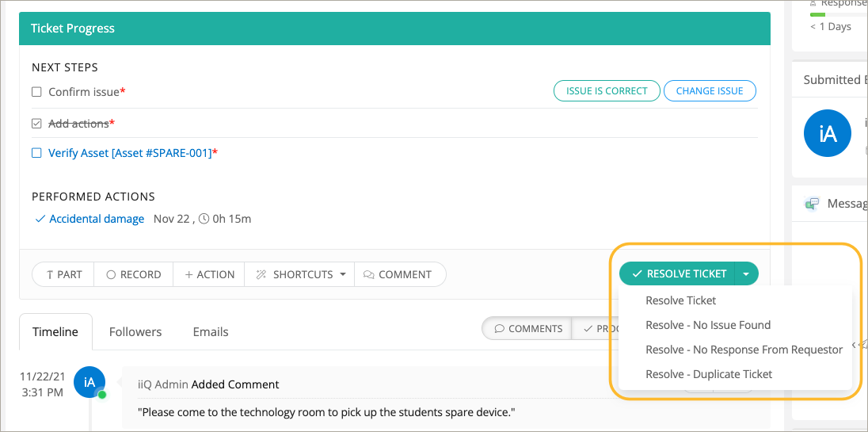This screenshot has width=868, height=432.
Task: Click the Comment speech bubble button
Action: pos(398,274)
